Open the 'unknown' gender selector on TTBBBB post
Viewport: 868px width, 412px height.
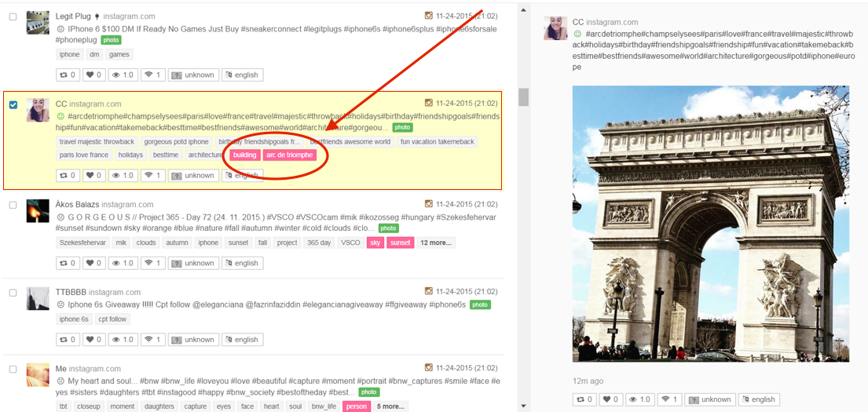point(193,340)
